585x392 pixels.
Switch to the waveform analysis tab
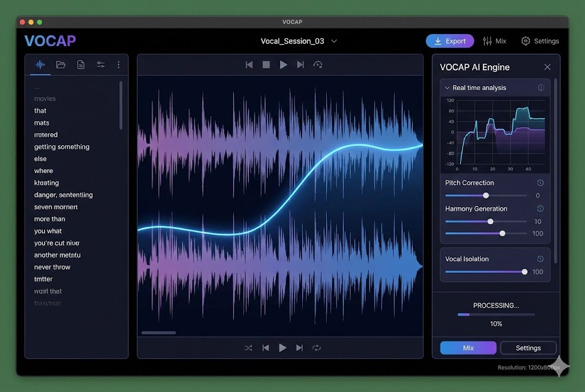[40, 64]
